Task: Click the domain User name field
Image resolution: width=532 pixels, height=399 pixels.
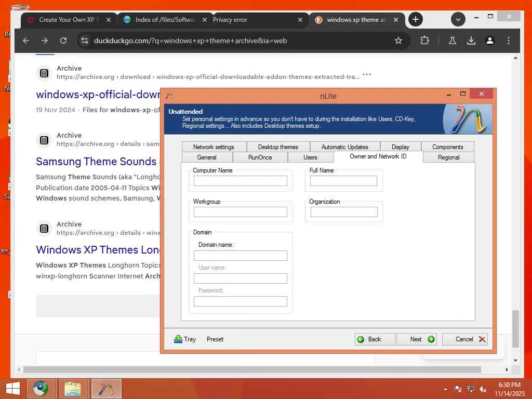Action: point(240,278)
